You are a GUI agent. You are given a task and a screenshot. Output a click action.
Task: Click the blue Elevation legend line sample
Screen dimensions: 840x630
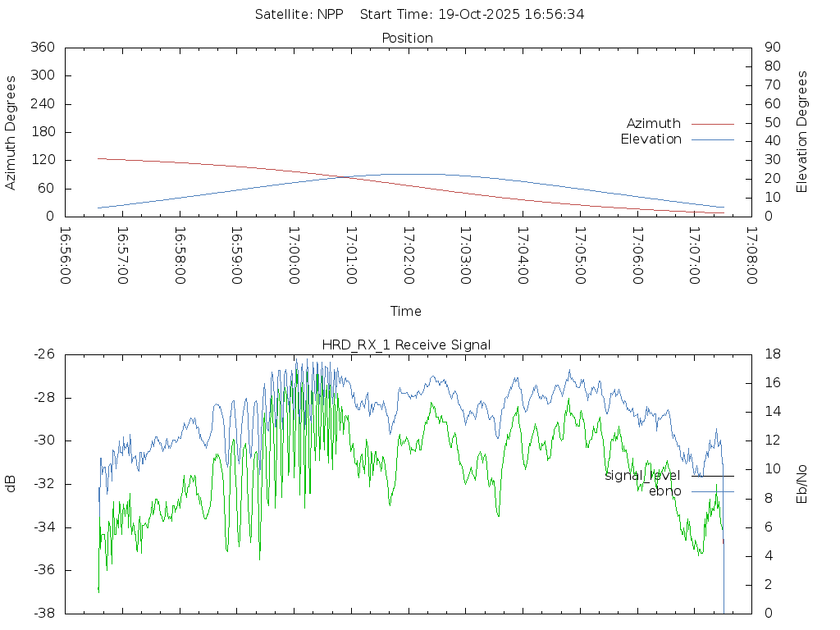pos(712,139)
